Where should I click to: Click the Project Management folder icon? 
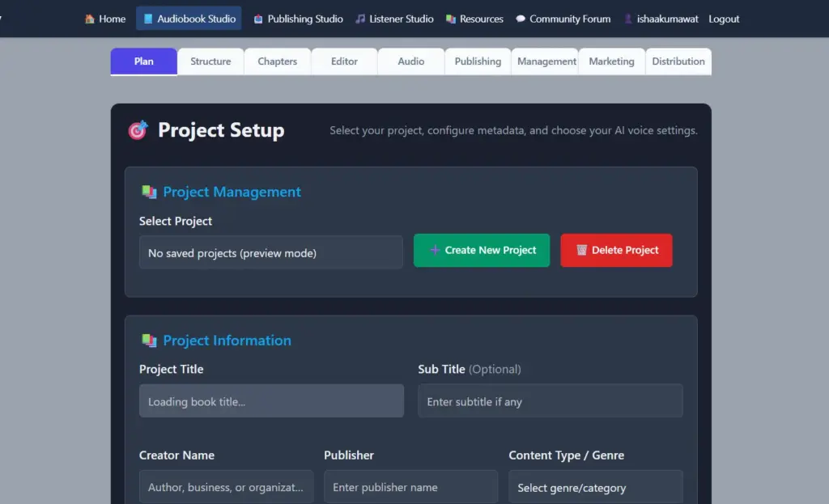[x=147, y=192]
